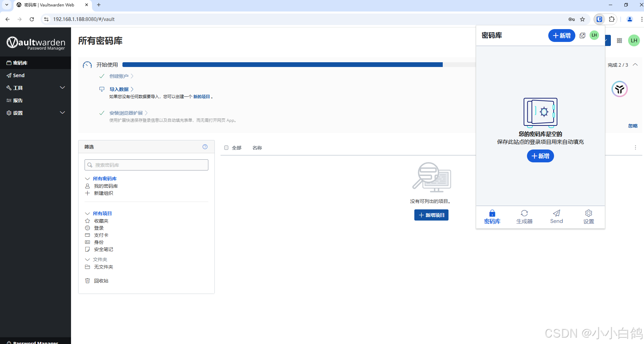Click the filter help question mark icon
Viewport: 644px width, 344px height.
(x=205, y=147)
